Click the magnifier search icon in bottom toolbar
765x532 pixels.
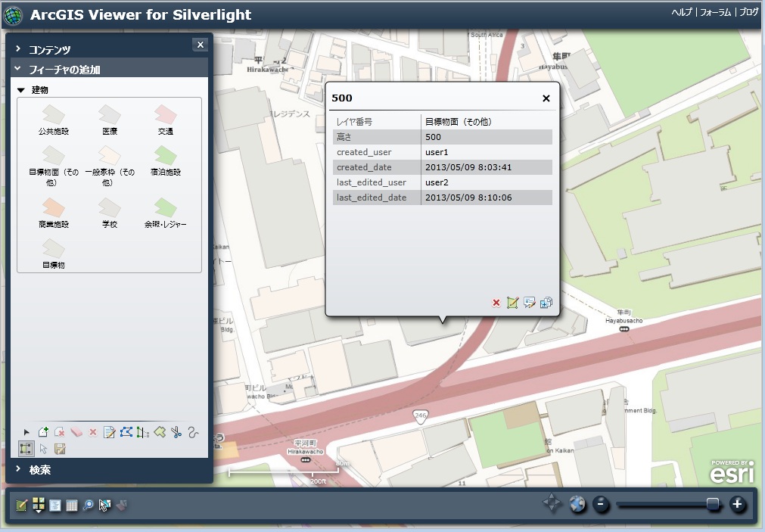[x=89, y=506]
